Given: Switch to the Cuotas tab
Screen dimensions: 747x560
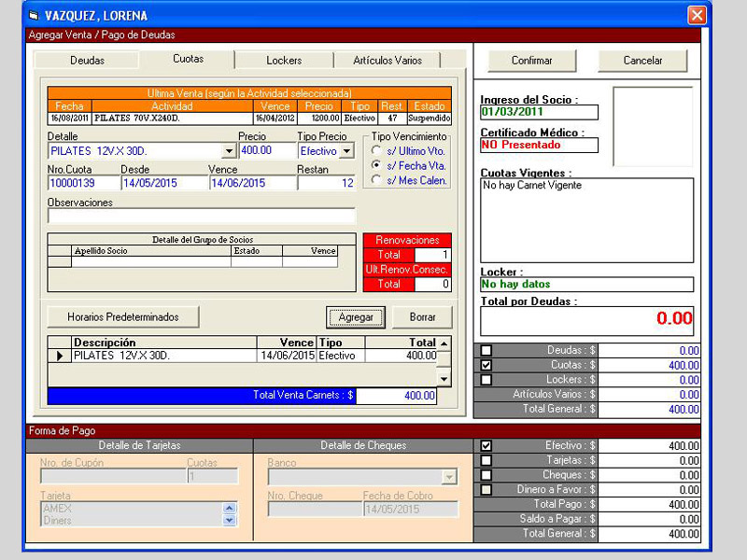Looking at the screenshot, I should click(188, 59).
